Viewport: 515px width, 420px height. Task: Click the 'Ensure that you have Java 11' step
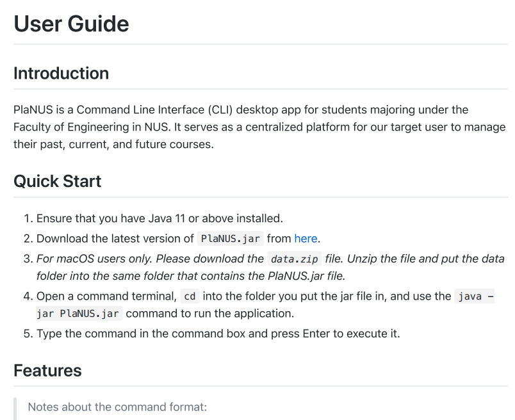point(159,218)
